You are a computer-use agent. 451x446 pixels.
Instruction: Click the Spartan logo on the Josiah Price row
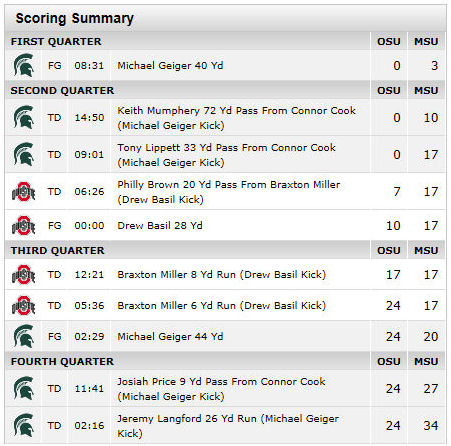23,388
